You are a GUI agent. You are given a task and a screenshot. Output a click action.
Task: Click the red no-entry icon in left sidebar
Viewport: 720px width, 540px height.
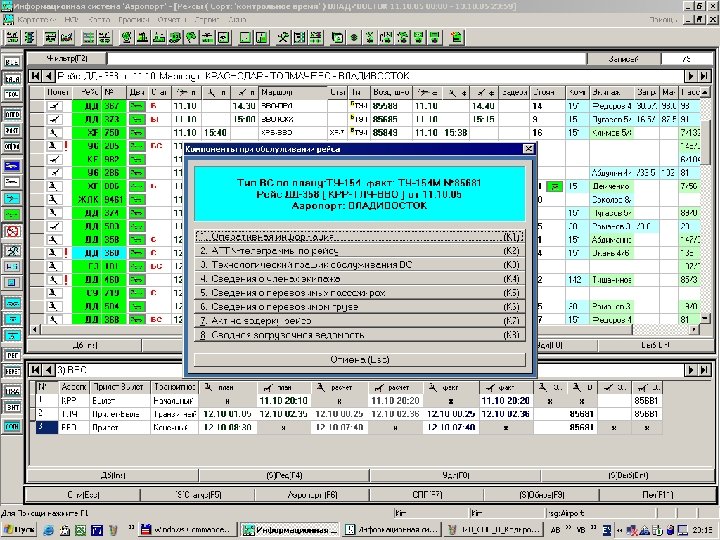[13, 231]
